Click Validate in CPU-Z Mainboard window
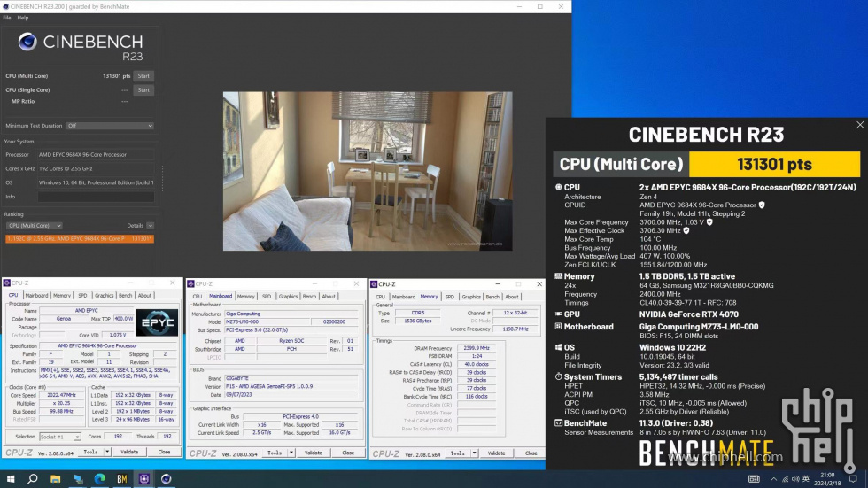The width and height of the screenshot is (868, 488). point(313,453)
